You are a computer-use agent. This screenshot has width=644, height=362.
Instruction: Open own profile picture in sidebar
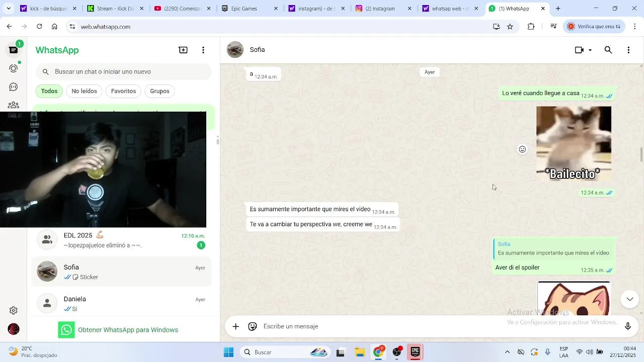(14, 329)
